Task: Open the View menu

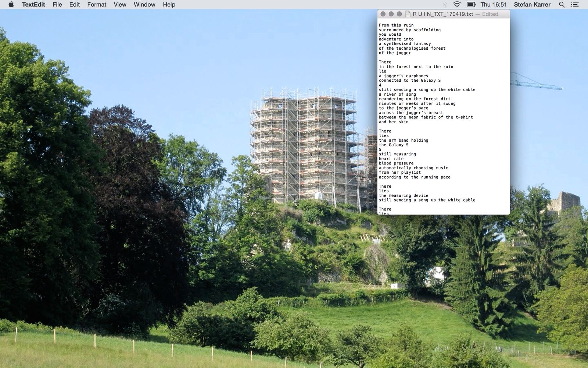Action: click(x=120, y=4)
